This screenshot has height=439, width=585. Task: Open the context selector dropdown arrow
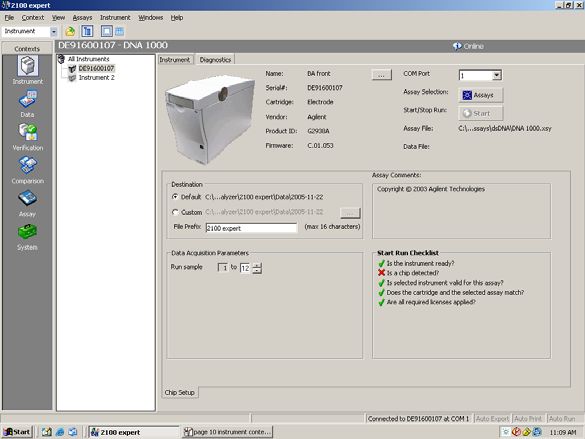coord(54,32)
